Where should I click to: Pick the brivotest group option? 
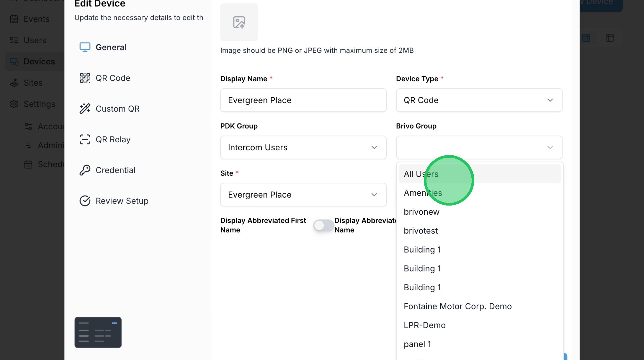(421, 231)
